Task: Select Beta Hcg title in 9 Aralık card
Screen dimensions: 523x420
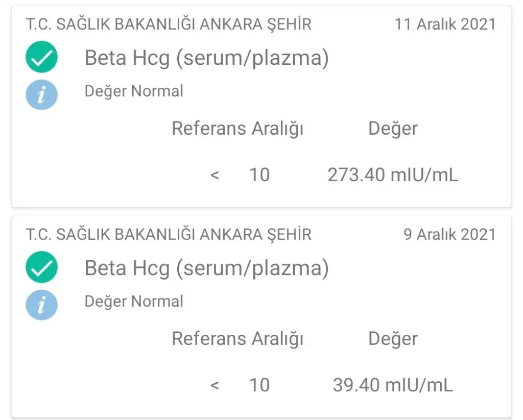Action: (x=206, y=268)
